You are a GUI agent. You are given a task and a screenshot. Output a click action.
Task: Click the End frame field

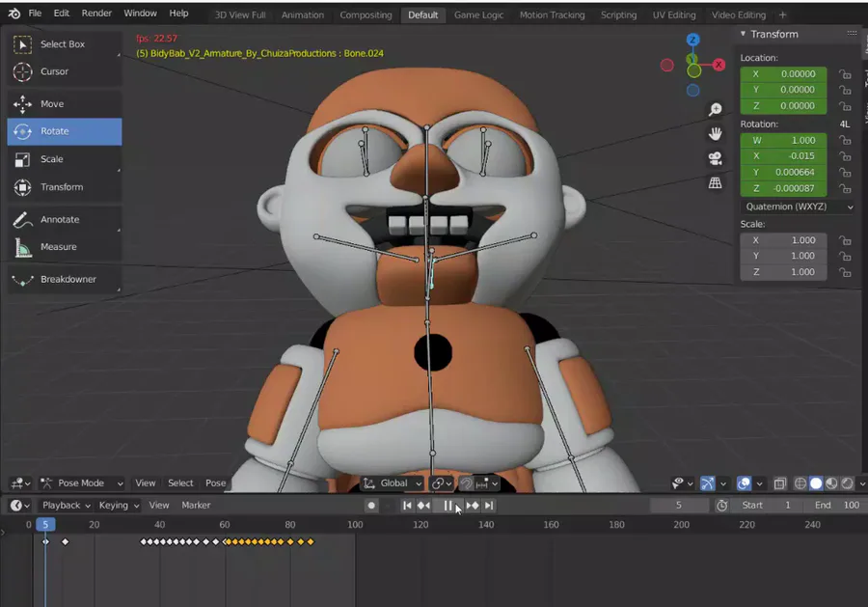[x=836, y=506]
